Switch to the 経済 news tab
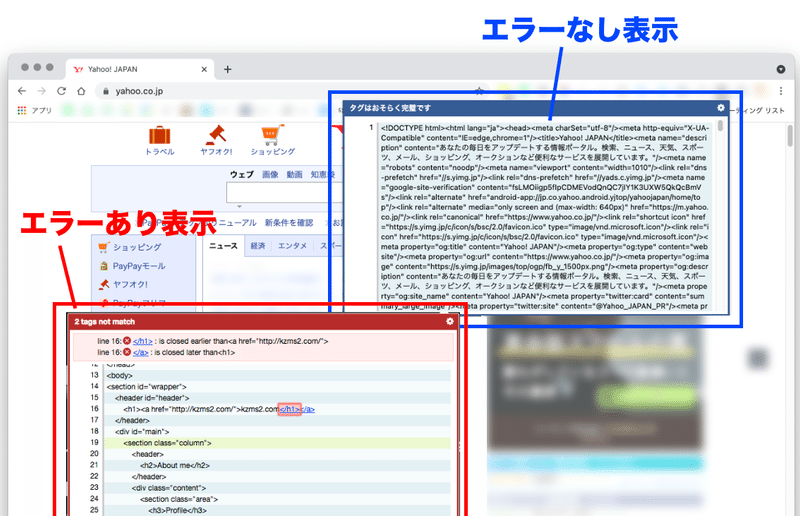The height and width of the screenshot is (516, 800). click(x=258, y=246)
